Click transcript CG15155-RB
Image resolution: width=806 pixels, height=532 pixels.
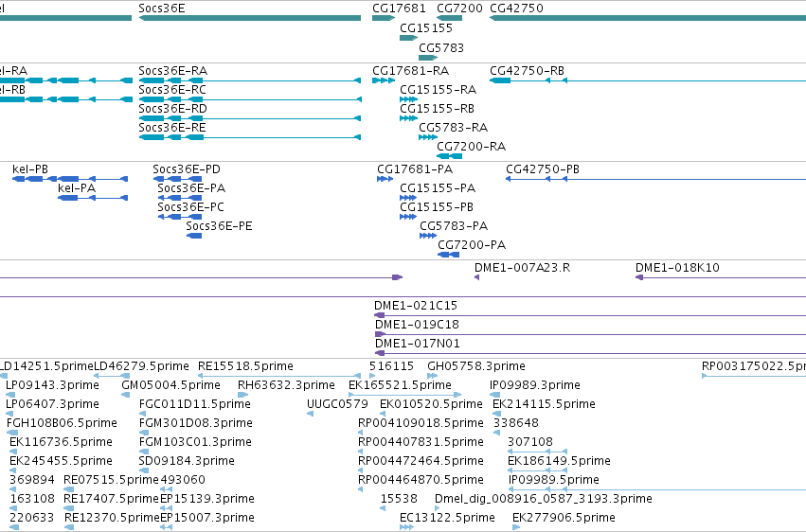437,109
